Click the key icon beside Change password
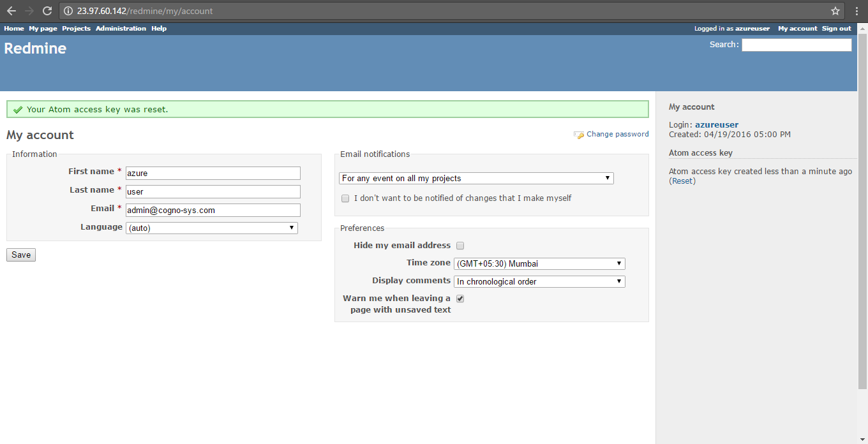Viewport: 868px width, 444px height. [579, 135]
